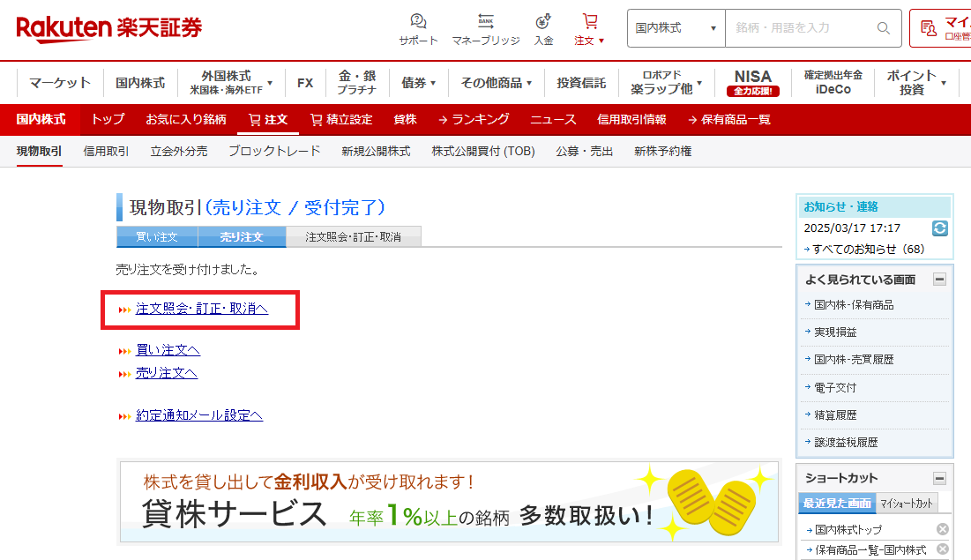Collapse the よく見られている画面 panel
This screenshot has width=971, height=560.
pyautogui.click(x=939, y=280)
